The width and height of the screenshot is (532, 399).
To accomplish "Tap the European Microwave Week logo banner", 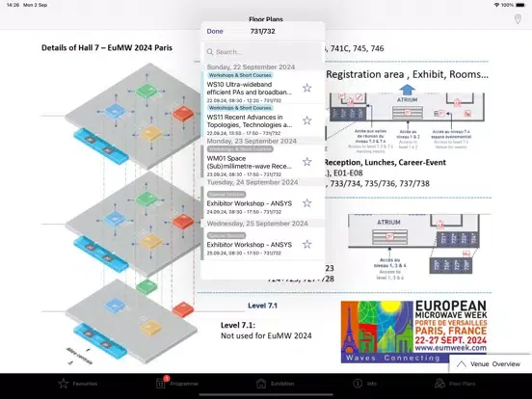I will pos(414,332).
